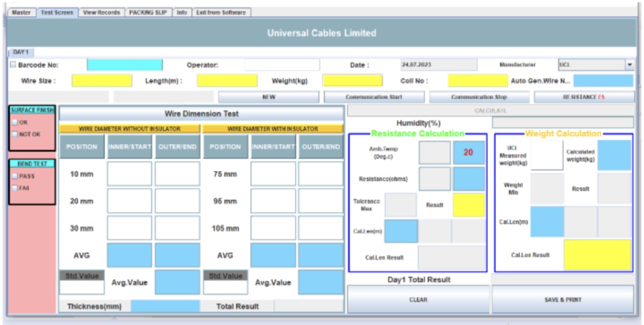Viewport: 644px width, 325px height.
Task: Click the Calculated weight(kg) blue box
Action: [x=614, y=155]
